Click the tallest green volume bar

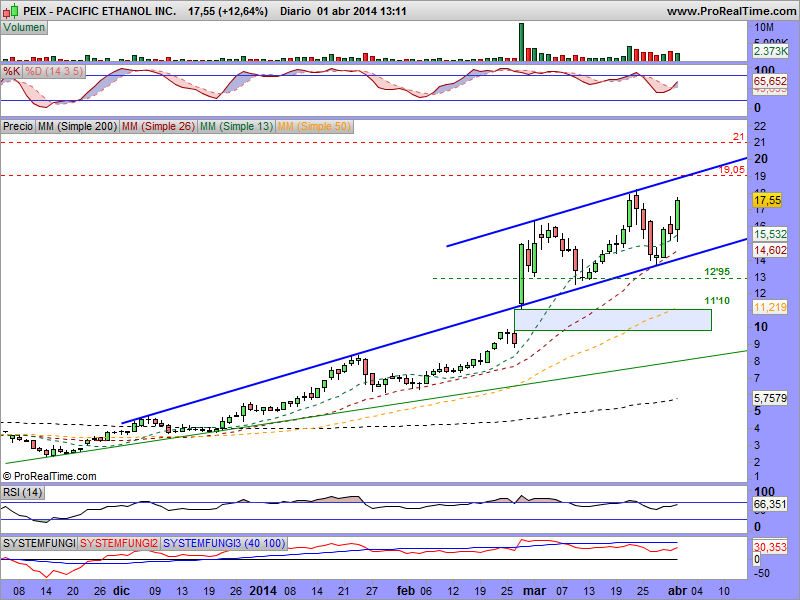(521, 42)
